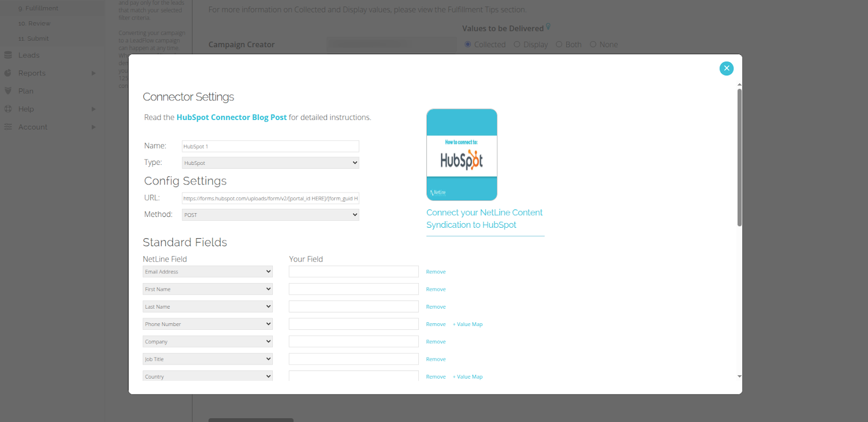Open the Email Address NetLine field dropdown
Viewport: 868px width, 422px height.
207,272
